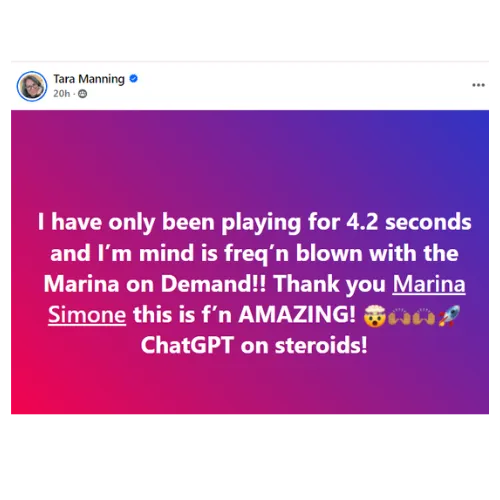Click the audience privacy icon next to 20h
The width and height of the screenshot is (500, 500).
pyautogui.click(x=82, y=94)
